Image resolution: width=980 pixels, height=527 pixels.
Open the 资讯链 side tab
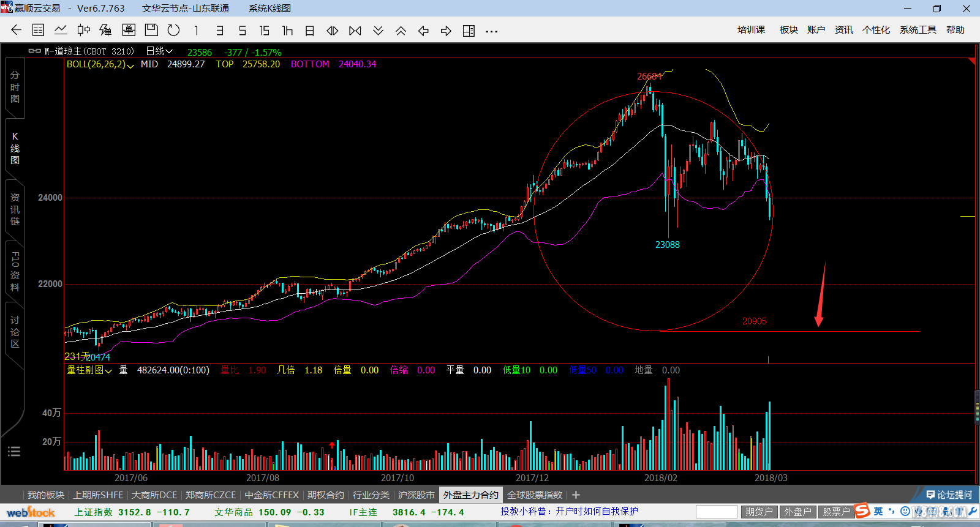[x=15, y=209]
